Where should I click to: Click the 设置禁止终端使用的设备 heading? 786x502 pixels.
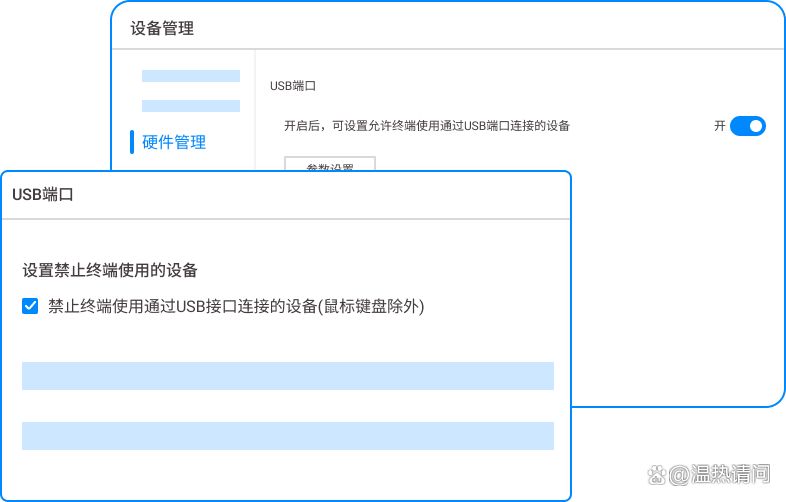point(110,270)
